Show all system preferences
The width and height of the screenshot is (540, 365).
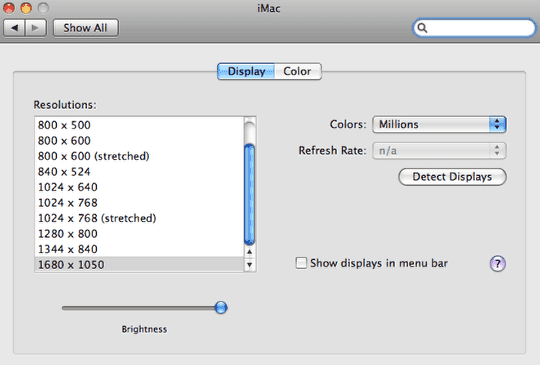point(85,28)
